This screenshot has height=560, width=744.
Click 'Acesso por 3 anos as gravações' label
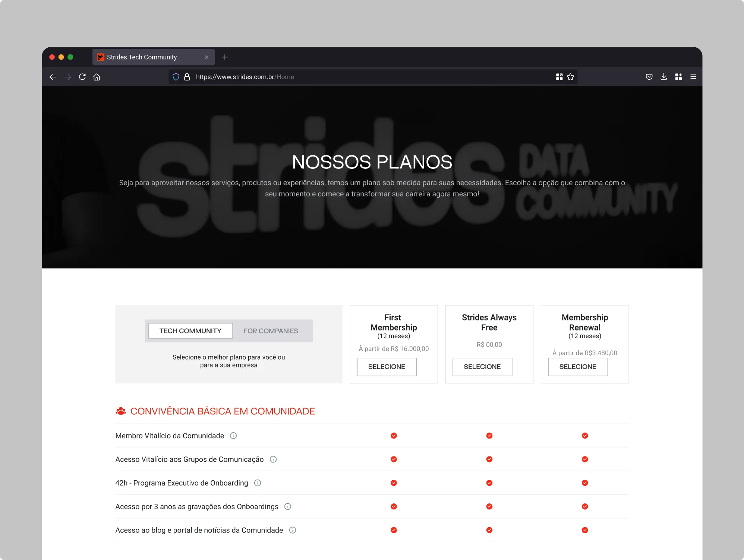197,507
